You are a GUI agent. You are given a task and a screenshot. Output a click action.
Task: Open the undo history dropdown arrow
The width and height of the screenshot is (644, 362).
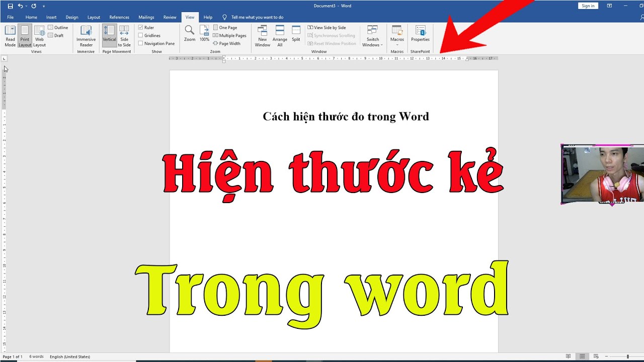26,6
